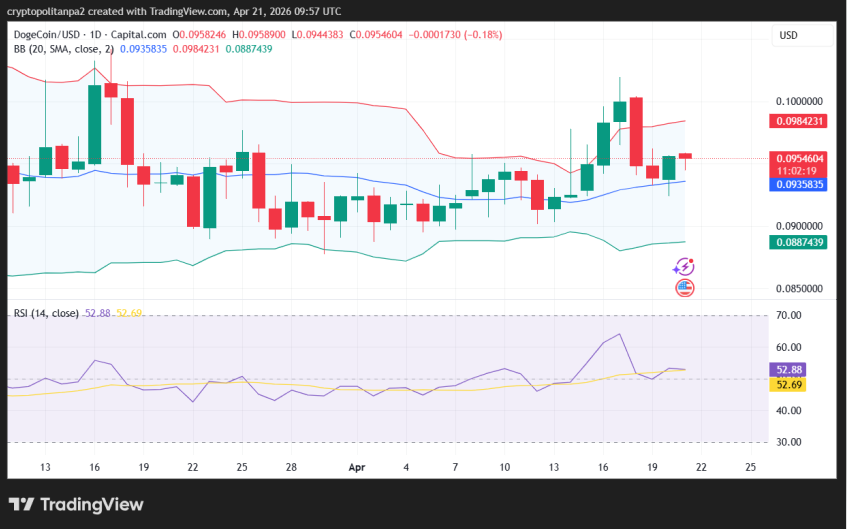
Task: Click the blue 0.0935835 basis price label
Action: coord(800,185)
